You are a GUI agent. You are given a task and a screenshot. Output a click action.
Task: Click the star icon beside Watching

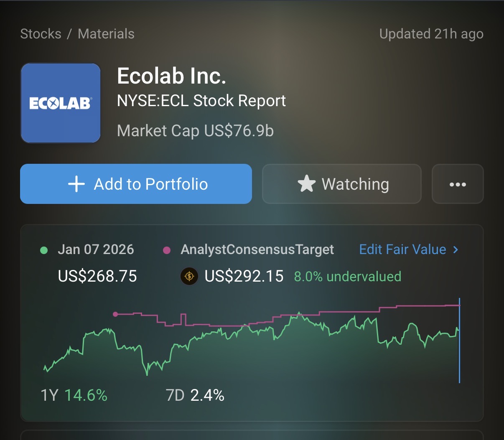pos(306,184)
